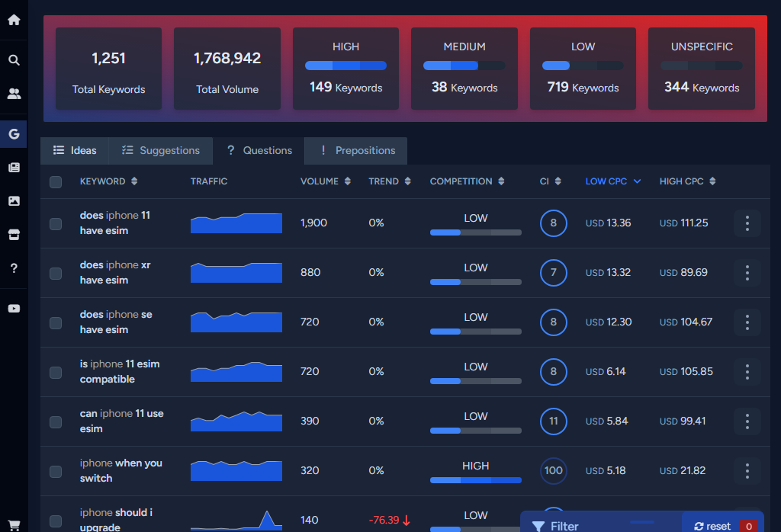Click the MEDIUM 38 Keywords card
The height and width of the screenshot is (532, 781).
pos(464,69)
